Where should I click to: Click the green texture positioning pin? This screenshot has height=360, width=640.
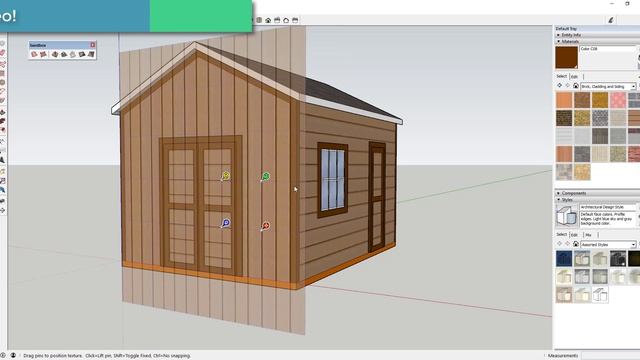point(265,176)
